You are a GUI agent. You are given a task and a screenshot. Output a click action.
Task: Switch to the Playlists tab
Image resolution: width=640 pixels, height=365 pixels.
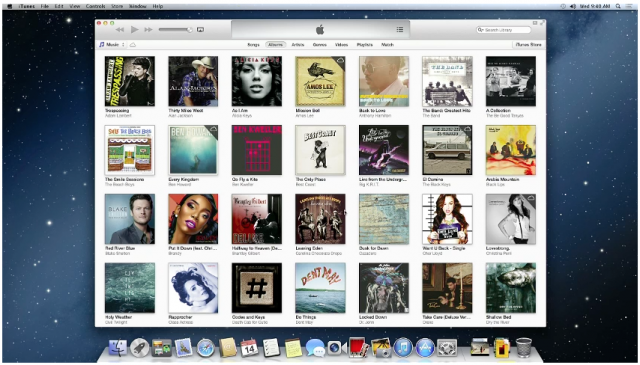[364, 45]
